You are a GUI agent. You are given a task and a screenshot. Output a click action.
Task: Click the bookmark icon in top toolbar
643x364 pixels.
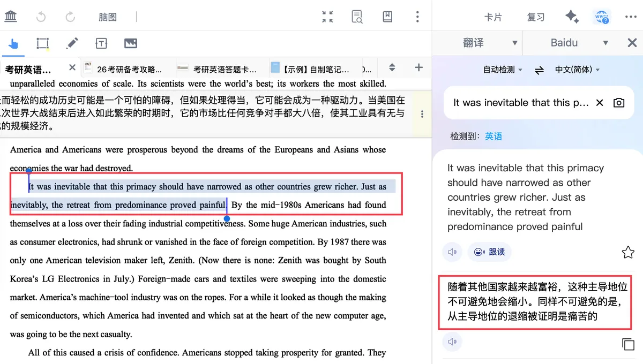pos(387,17)
